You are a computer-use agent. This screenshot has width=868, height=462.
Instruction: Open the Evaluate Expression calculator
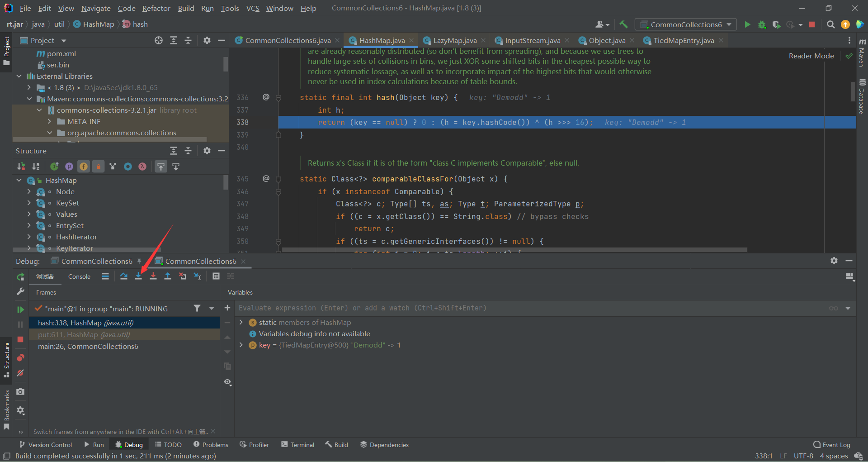click(x=216, y=276)
